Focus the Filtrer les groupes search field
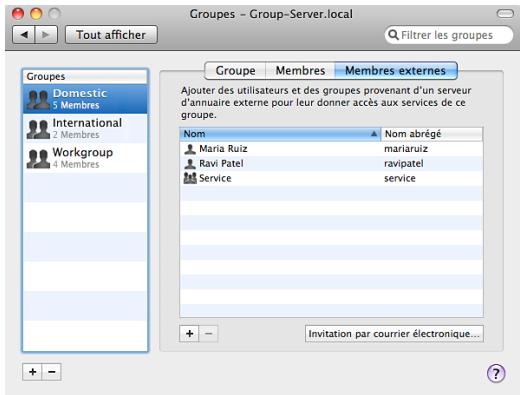520x395 pixels. click(x=449, y=35)
